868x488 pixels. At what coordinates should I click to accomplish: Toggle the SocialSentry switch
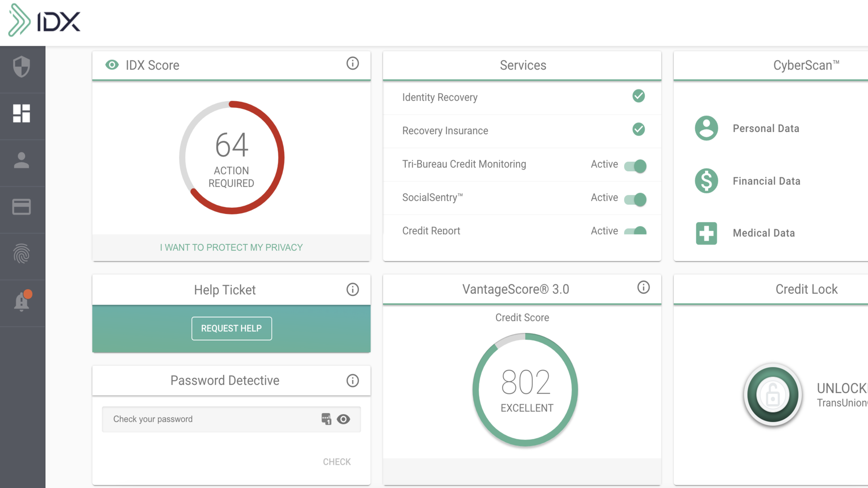[x=635, y=199]
